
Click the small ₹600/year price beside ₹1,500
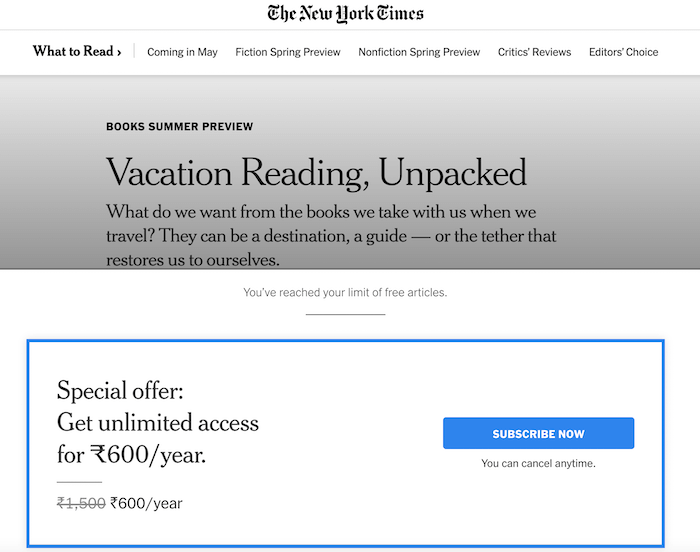pos(146,504)
